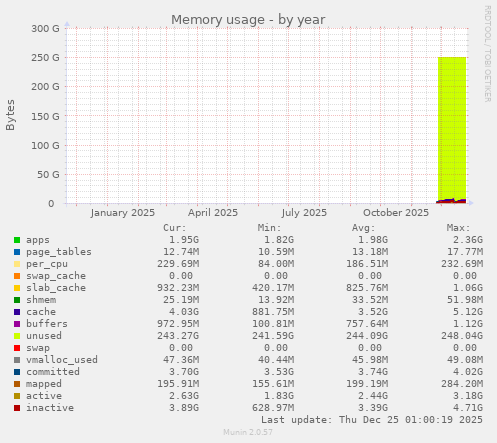Click the shmem legend label
497x443 pixels.
pos(41,300)
